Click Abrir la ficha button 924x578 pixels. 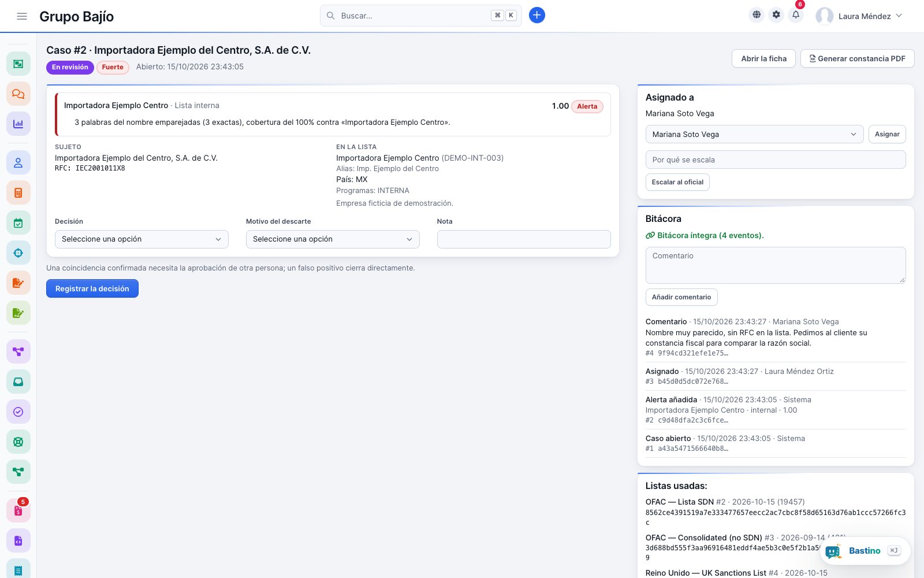(763, 58)
